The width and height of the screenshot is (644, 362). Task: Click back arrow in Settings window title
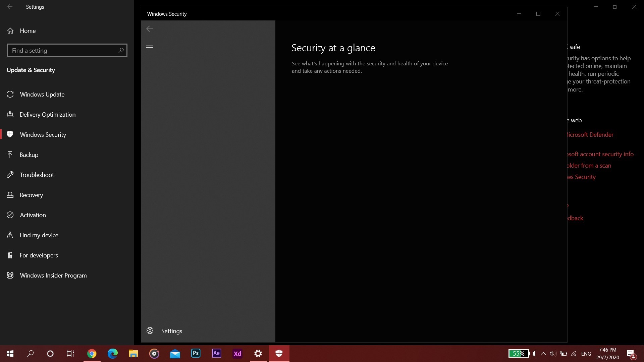[x=10, y=7]
